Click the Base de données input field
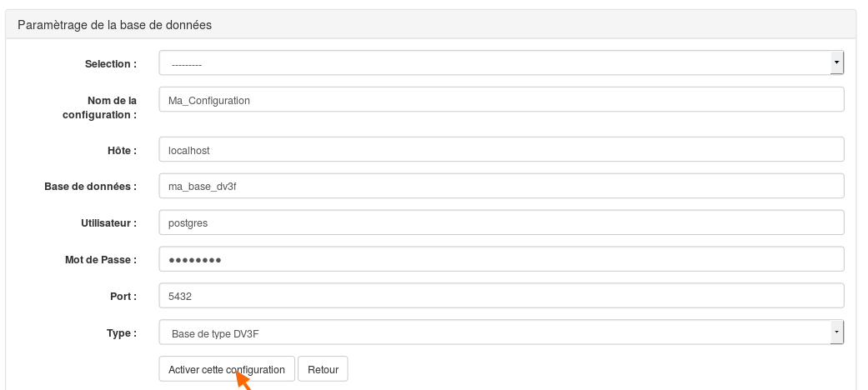 pos(501,186)
